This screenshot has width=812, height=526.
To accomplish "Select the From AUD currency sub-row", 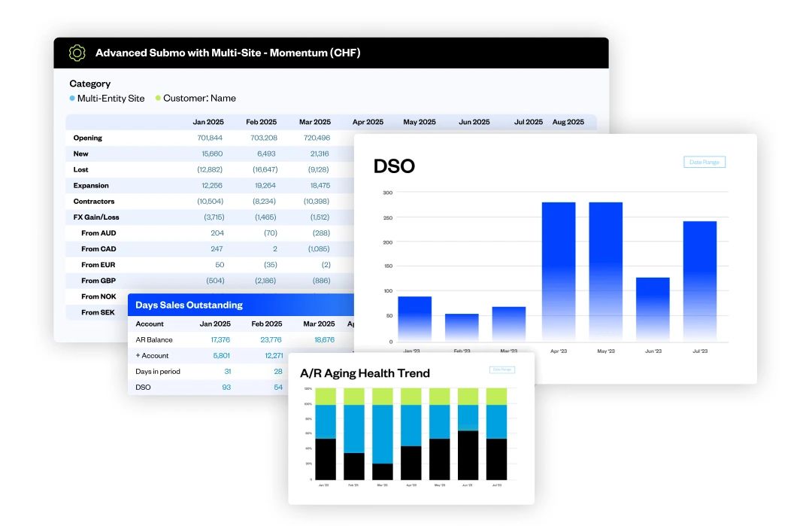I will point(98,233).
